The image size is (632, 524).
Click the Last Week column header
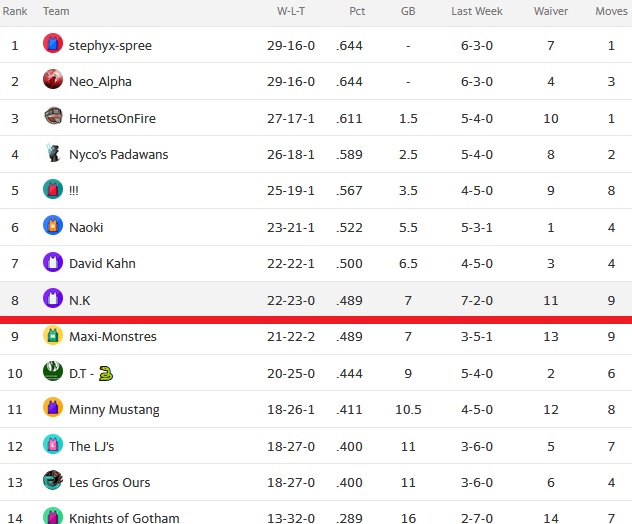pos(477,11)
